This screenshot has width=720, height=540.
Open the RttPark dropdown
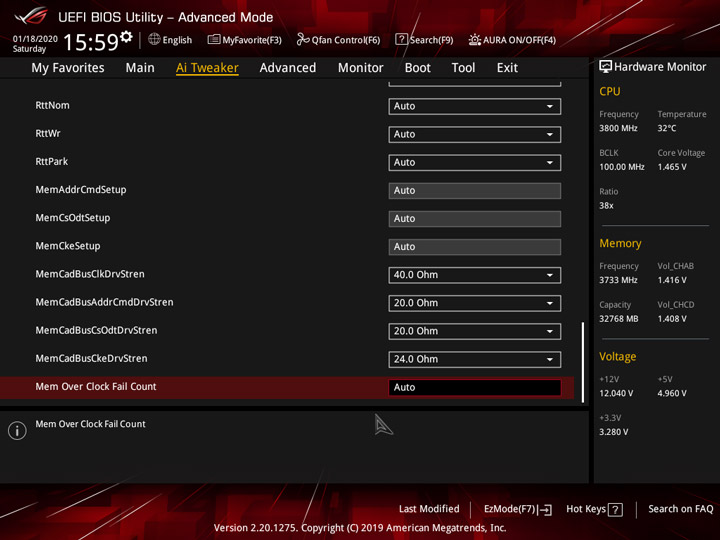pyautogui.click(x=474, y=163)
